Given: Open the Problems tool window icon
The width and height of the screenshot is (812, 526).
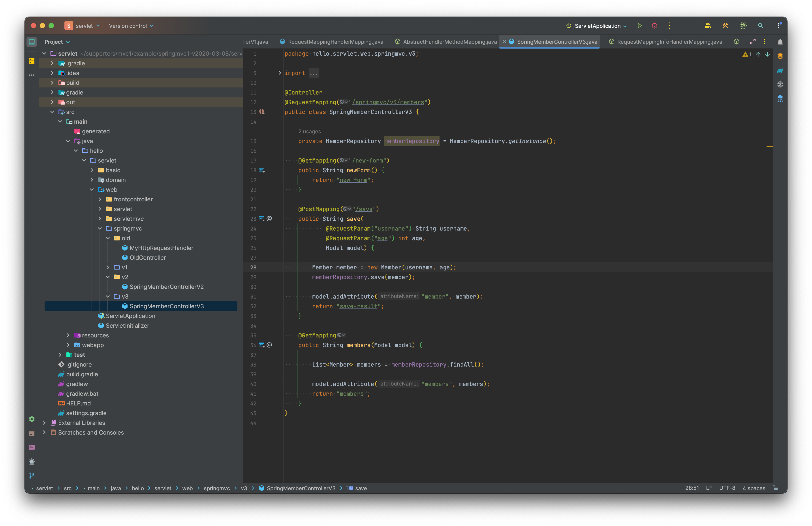Looking at the screenshot, I should 32,462.
